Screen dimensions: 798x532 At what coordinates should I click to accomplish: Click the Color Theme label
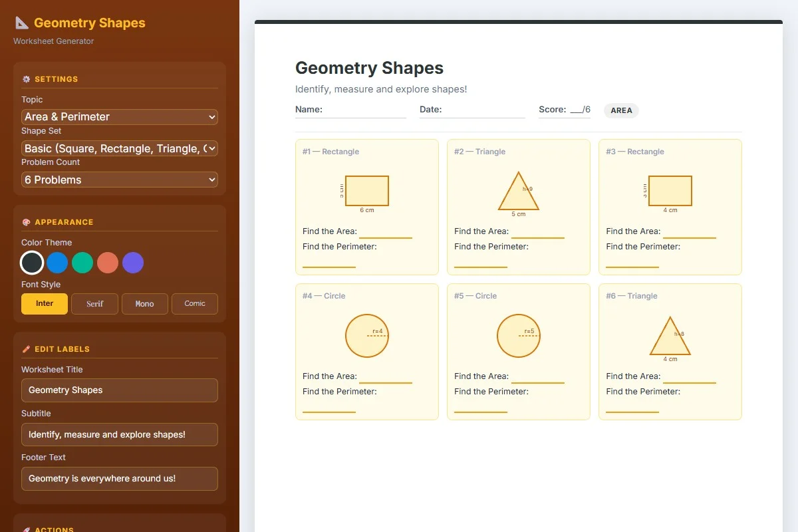(x=47, y=243)
